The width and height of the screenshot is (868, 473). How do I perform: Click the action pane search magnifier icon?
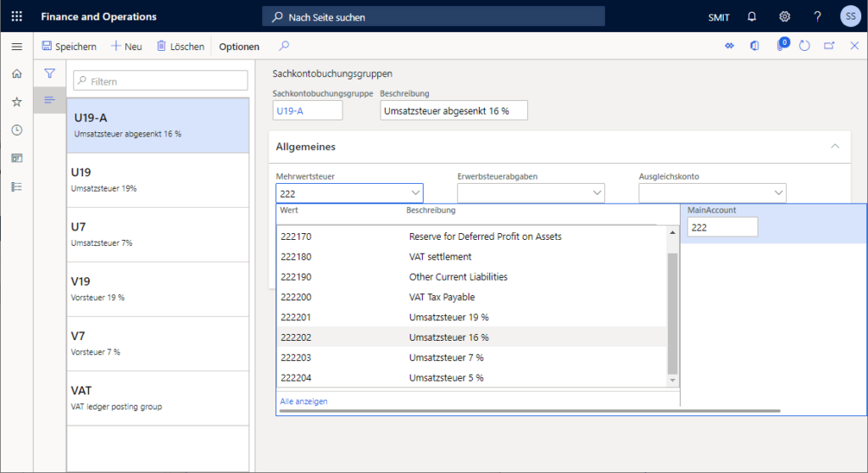(284, 46)
